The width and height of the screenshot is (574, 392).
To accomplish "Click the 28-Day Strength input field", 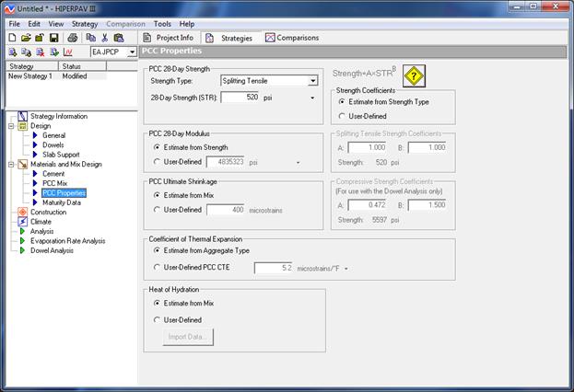I will [240, 98].
